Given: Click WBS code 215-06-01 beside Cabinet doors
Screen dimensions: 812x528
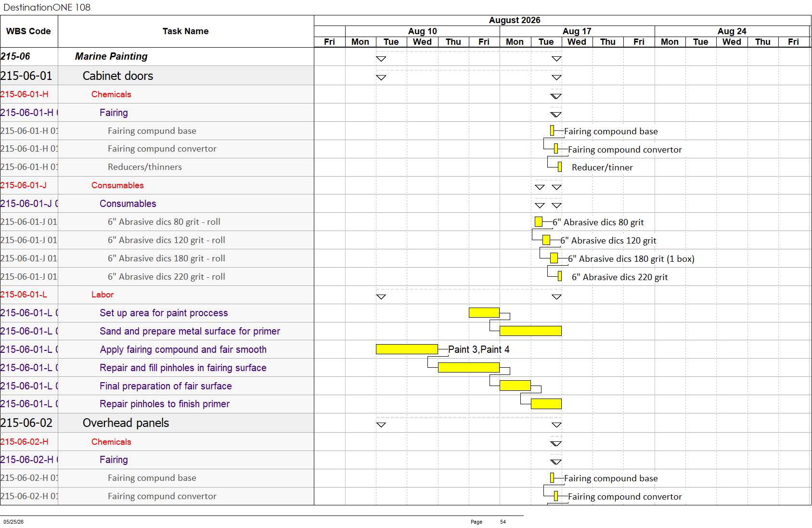Looking at the screenshot, I should click(x=26, y=76).
